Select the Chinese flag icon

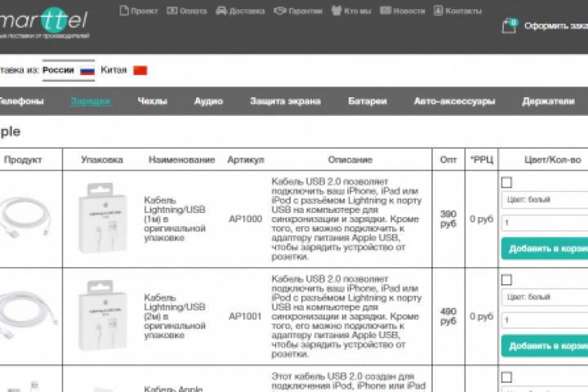140,70
